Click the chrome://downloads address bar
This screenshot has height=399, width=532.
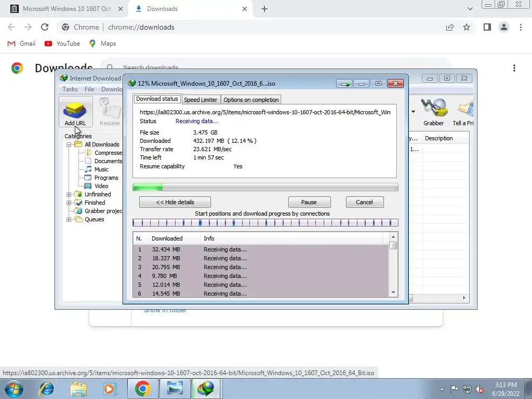(x=141, y=27)
